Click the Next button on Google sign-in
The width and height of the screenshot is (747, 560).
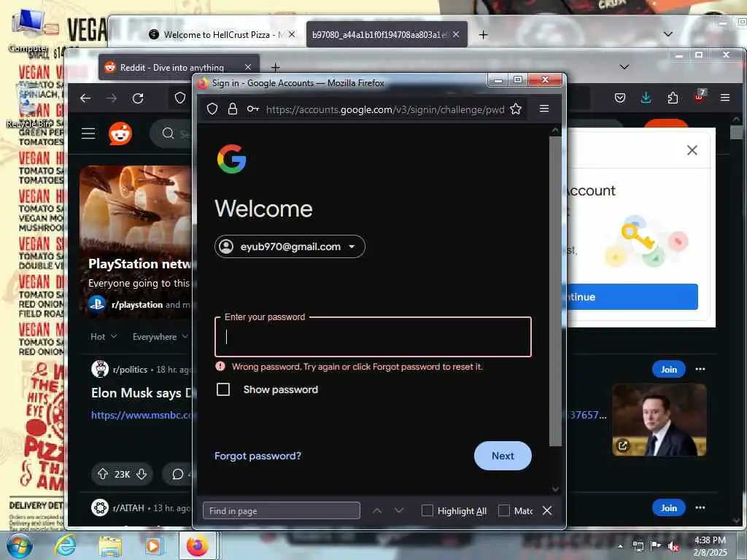pos(503,456)
